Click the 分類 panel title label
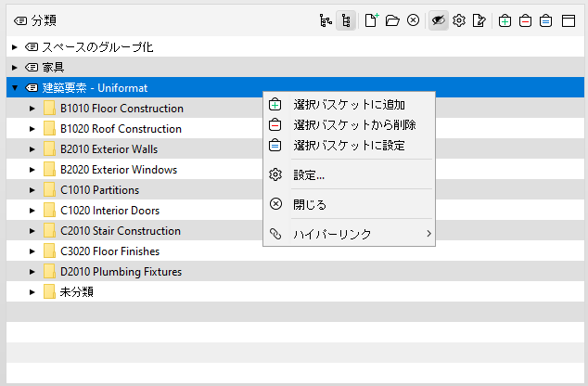Image resolution: width=588 pixels, height=386 pixels. coord(44,20)
